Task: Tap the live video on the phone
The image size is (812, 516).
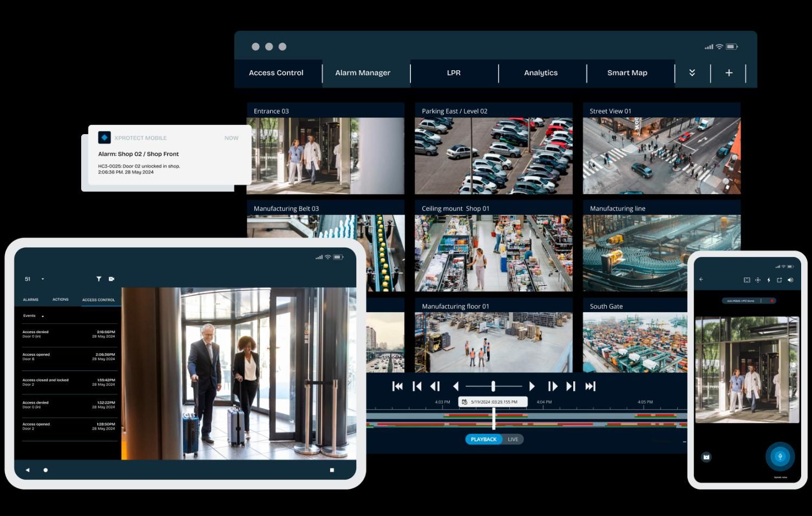Action: click(x=747, y=370)
